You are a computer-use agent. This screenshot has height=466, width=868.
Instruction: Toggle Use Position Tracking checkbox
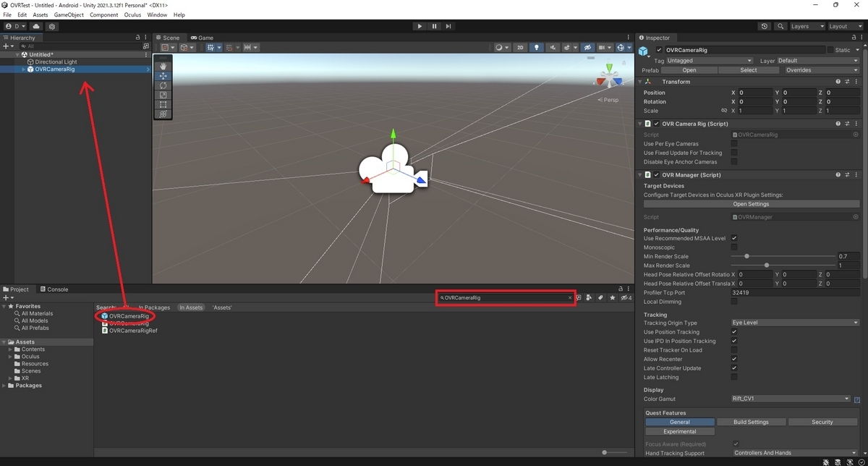[x=734, y=332]
